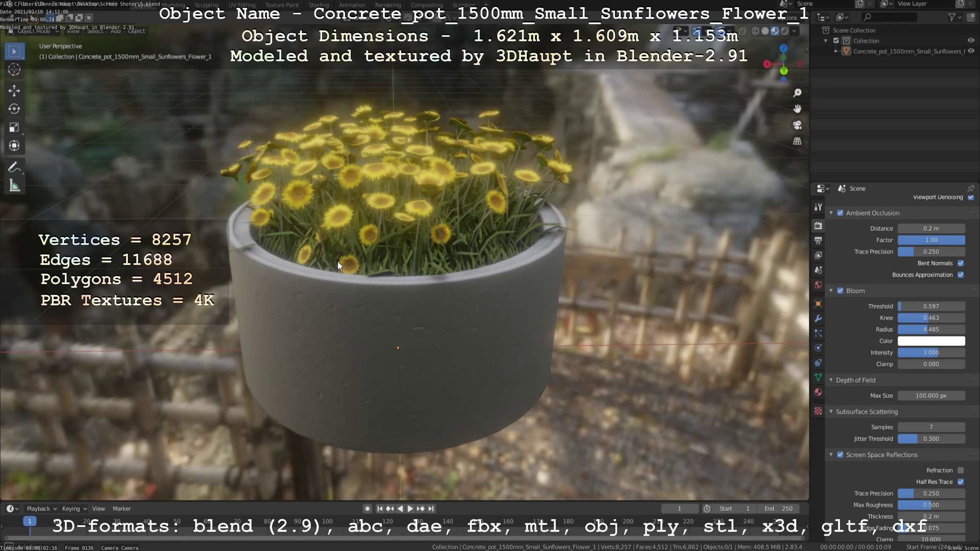The image size is (980, 551).
Task: Pick the Rotate tool
Action: pos(14,109)
